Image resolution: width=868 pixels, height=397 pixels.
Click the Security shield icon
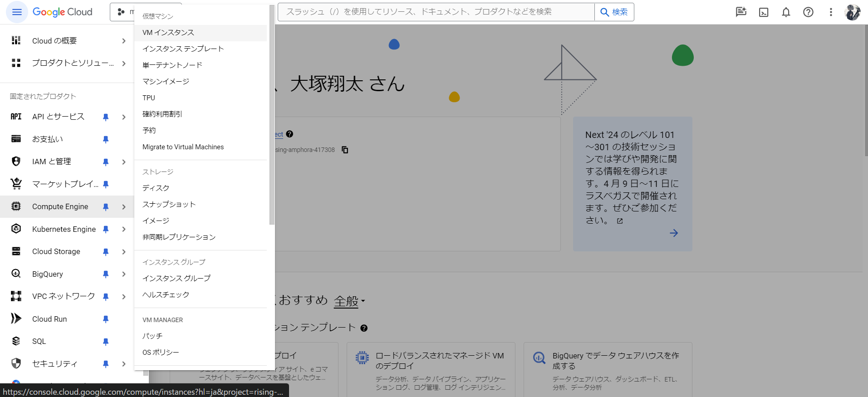[16, 363]
